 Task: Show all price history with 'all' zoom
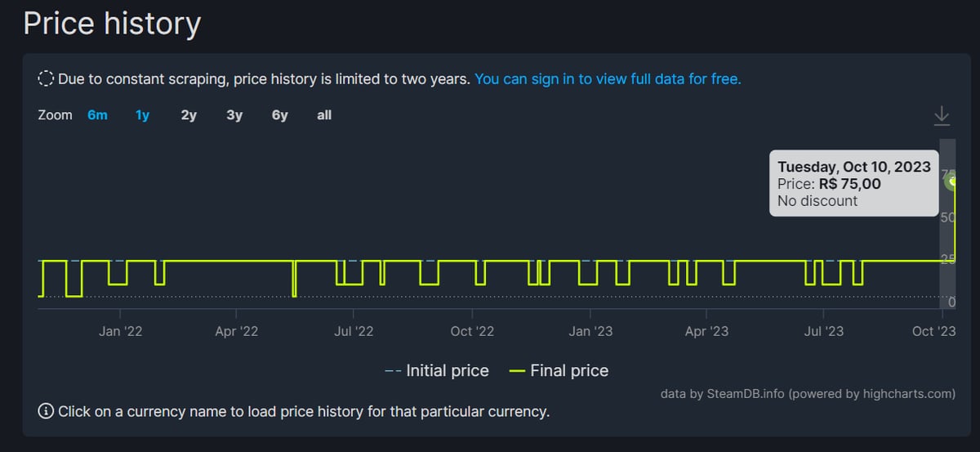coord(324,115)
